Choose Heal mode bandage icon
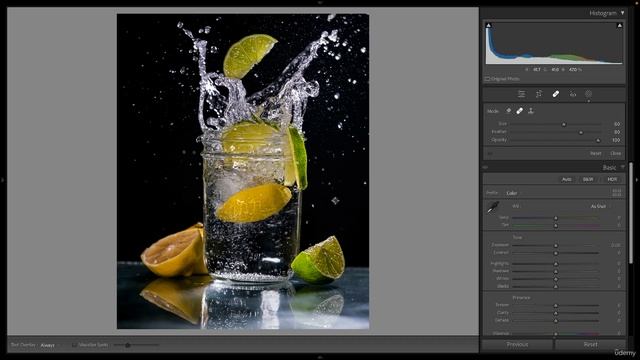 pyautogui.click(x=520, y=111)
